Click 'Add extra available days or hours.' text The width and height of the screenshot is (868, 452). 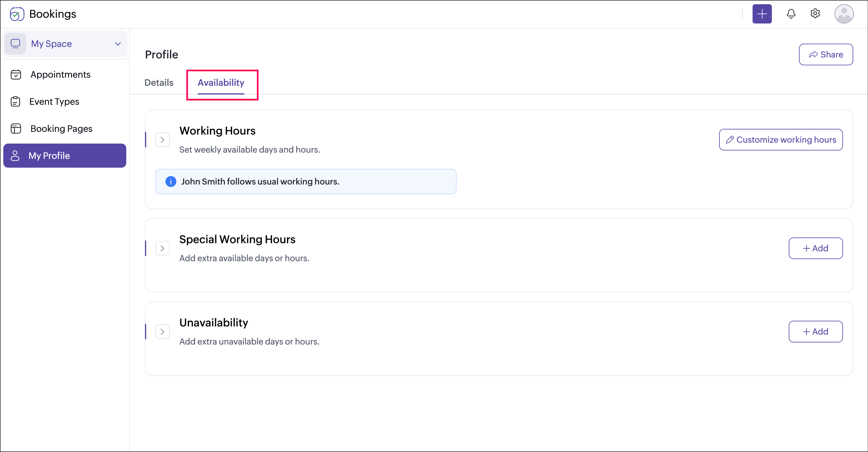click(244, 258)
